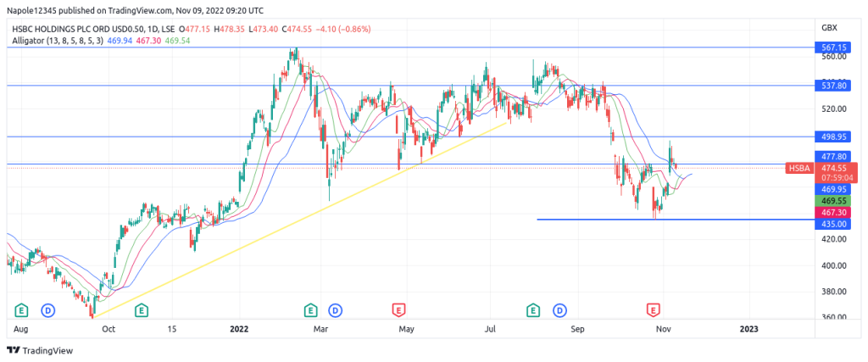The height and width of the screenshot is (362, 868).
Task: Click the green earnings marker left of Mar
Action: click(312, 309)
